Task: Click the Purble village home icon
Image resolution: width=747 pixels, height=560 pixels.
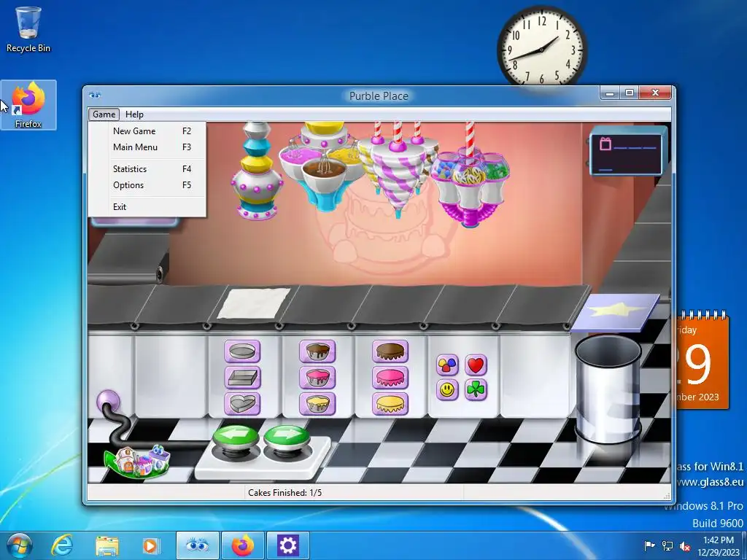Action: [138, 461]
